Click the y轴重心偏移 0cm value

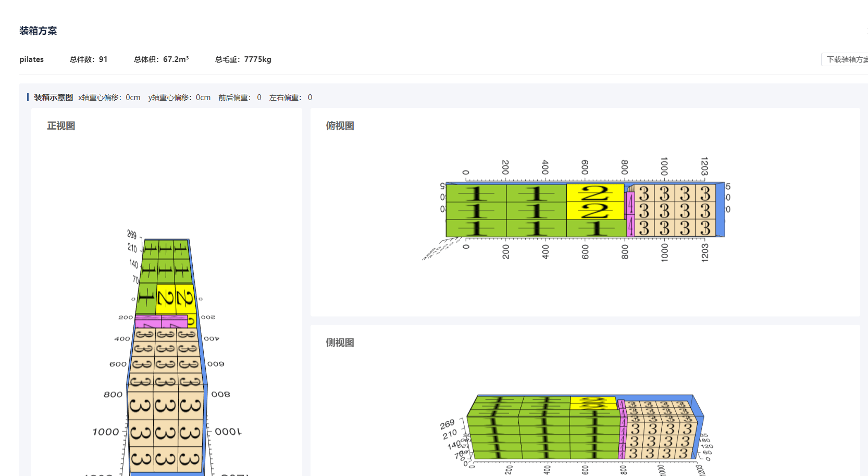pyautogui.click(x=179, y=97)
